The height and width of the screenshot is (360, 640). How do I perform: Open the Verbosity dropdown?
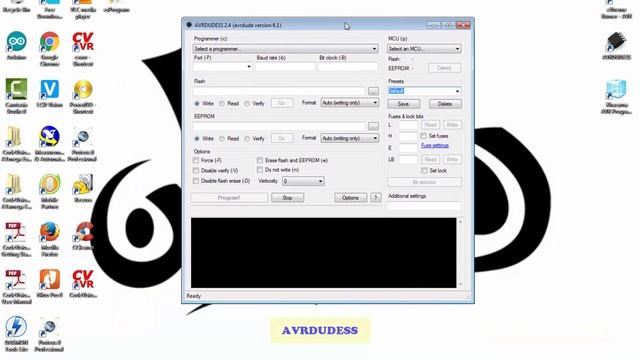coord(303,181)
